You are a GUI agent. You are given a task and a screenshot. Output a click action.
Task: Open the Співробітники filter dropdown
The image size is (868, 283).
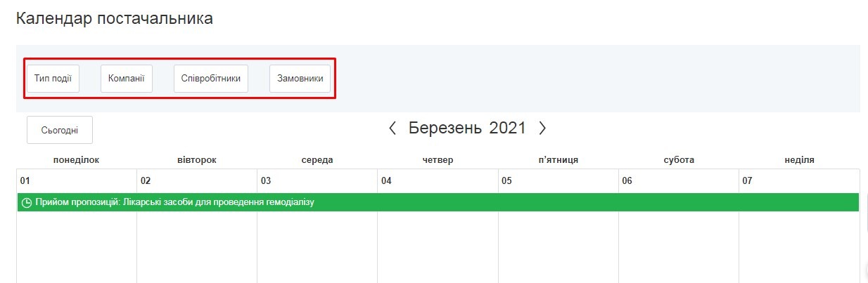211,79
